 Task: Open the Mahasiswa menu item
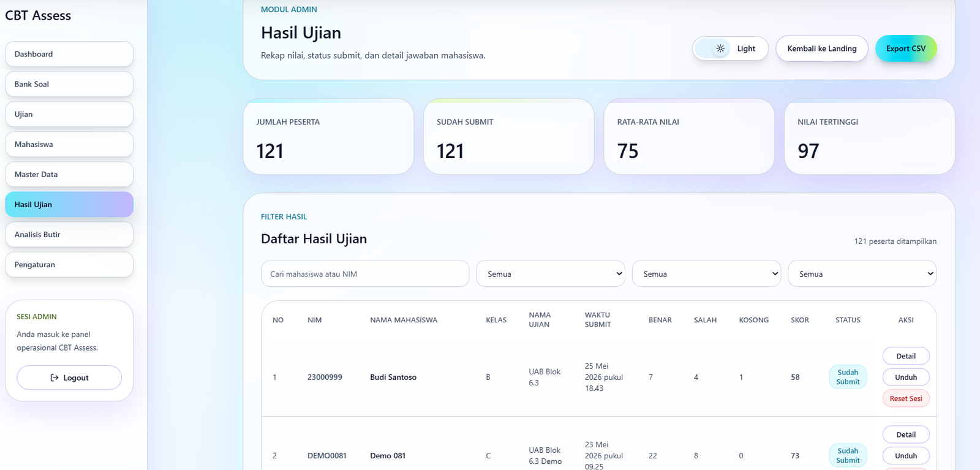tap(69, 144)
